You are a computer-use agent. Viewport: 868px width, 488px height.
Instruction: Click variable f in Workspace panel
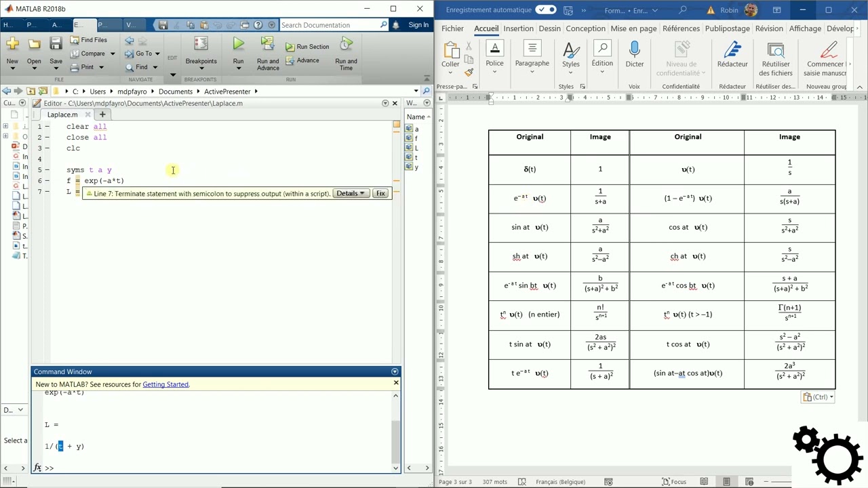(416, 138)
